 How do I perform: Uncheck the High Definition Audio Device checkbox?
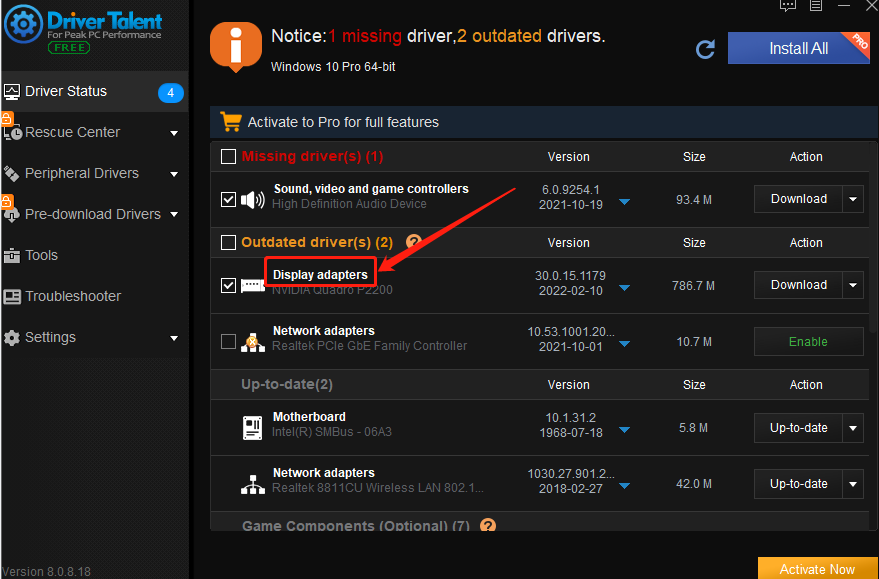[228, 200]
